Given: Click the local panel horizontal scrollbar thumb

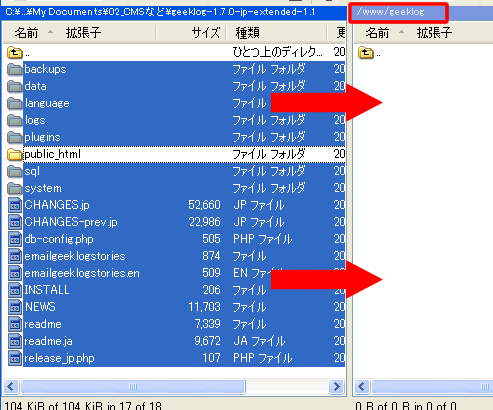Looking at the screenshot, I should click(x=133, y=387).
